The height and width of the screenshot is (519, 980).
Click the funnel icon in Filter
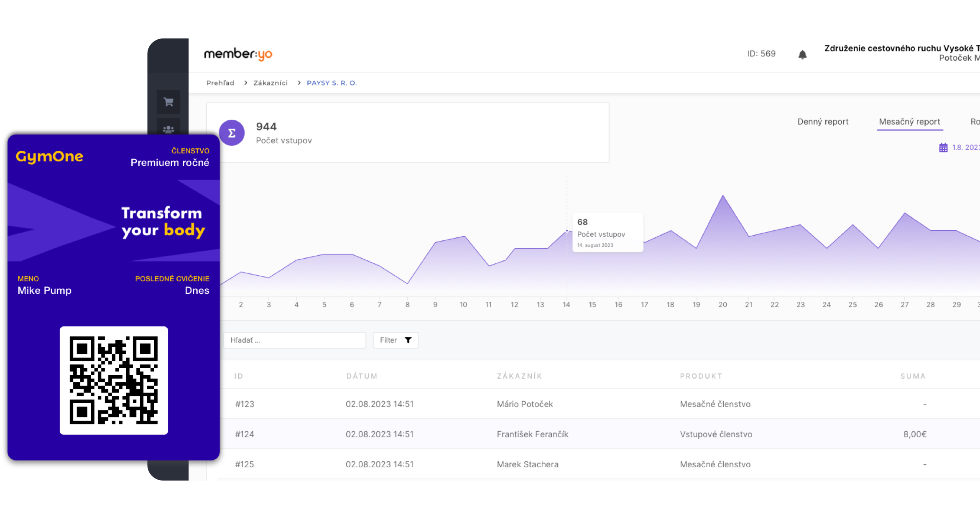408,340
